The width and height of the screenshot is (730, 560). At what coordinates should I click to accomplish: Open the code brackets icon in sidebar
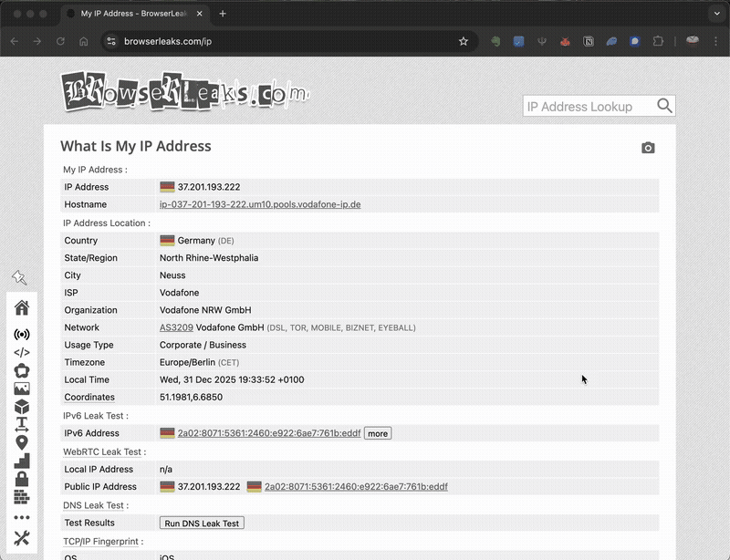(21, 352)
